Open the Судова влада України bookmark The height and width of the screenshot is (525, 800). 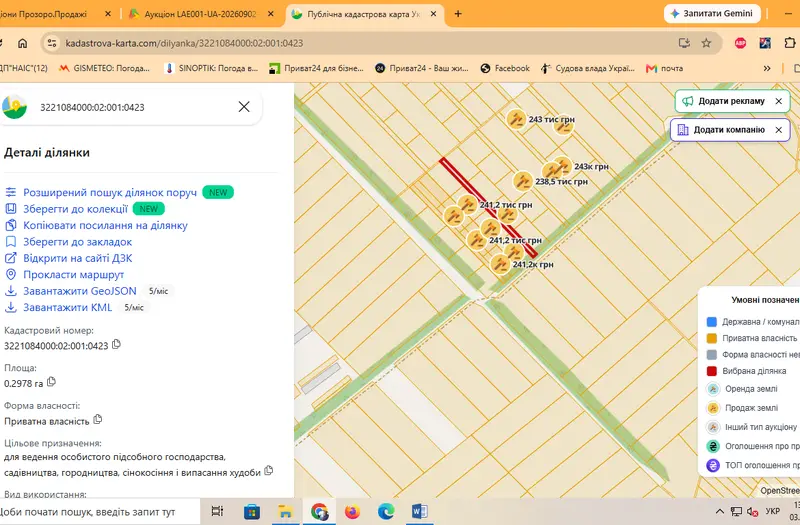pos(588,68)
